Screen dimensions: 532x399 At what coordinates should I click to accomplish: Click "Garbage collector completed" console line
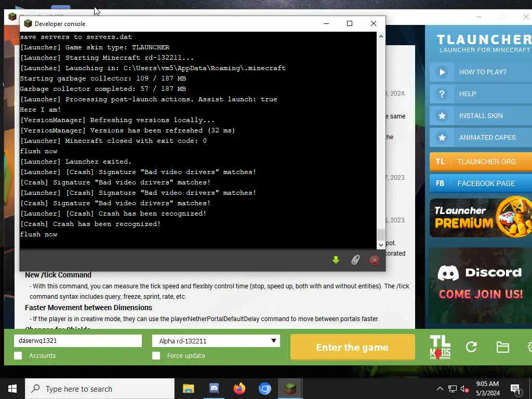point(103,89)
